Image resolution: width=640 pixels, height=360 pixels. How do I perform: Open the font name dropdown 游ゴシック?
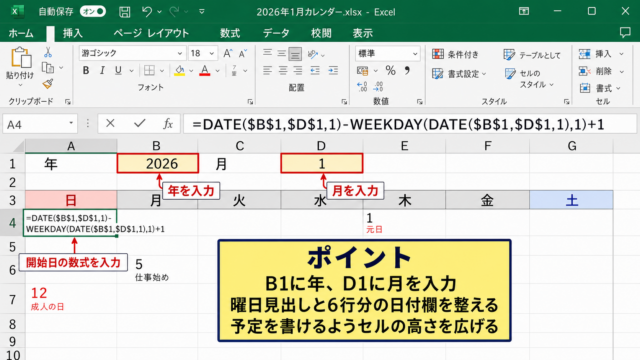(180, 53)
